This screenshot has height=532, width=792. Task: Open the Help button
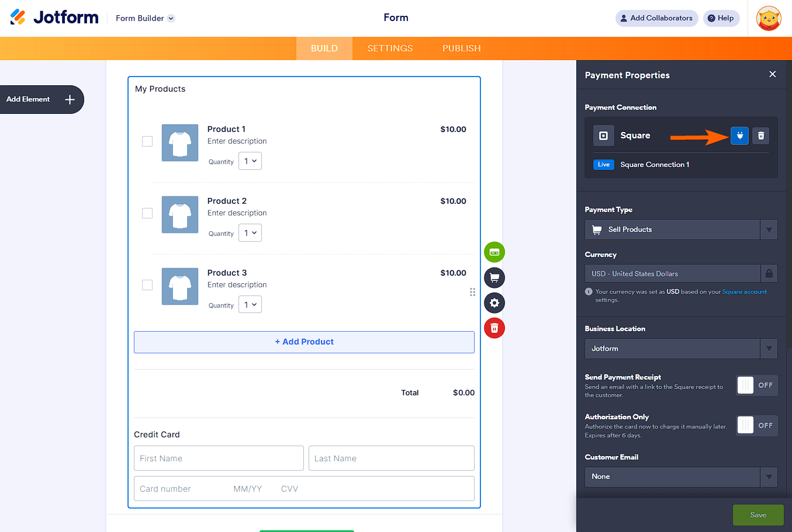click(x=721, y=18)
